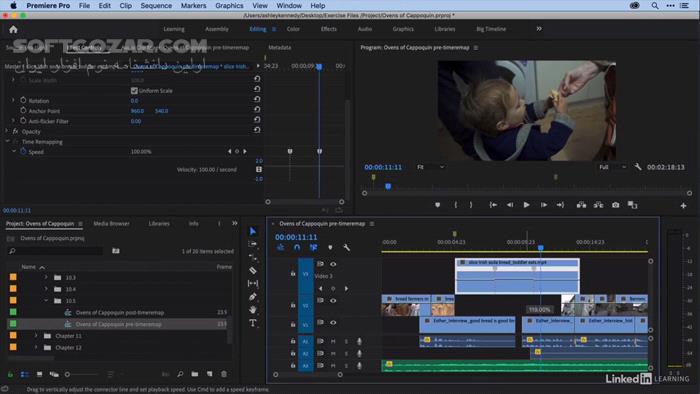
Task: Expand the Chapter 12 bin
Action: coord(36,347)
